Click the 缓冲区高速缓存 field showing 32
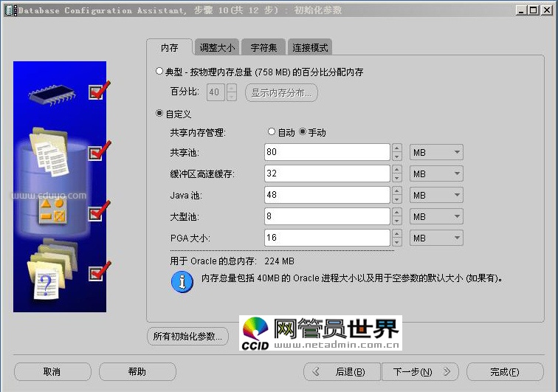This screenshot has height=392, width=558. click(x=327, y=173)
